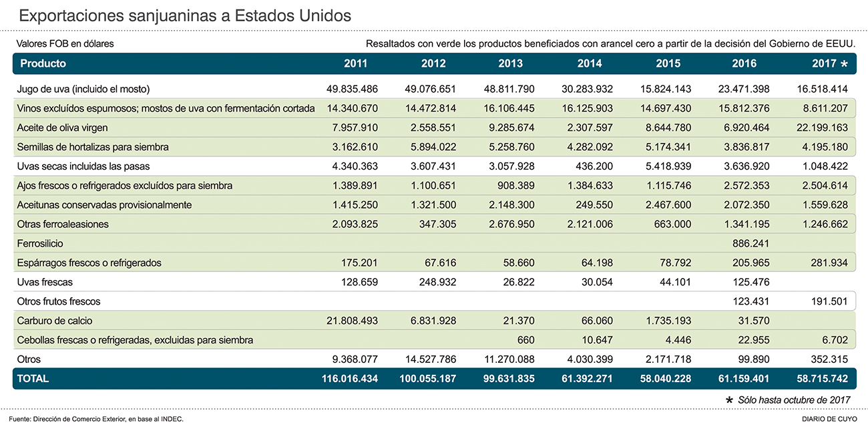868x427 pixels.
Task: Select the 2014 column header
Action: coord(590,63)
